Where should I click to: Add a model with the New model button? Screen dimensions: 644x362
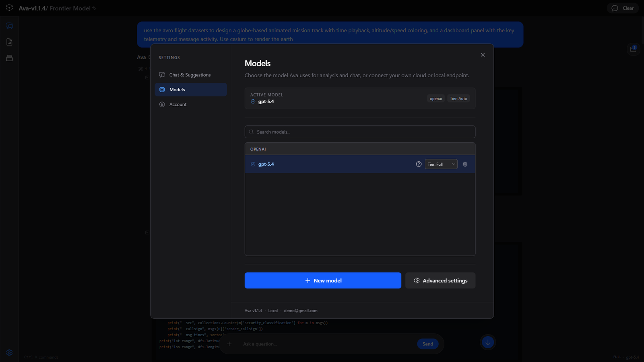coord(323,280)
